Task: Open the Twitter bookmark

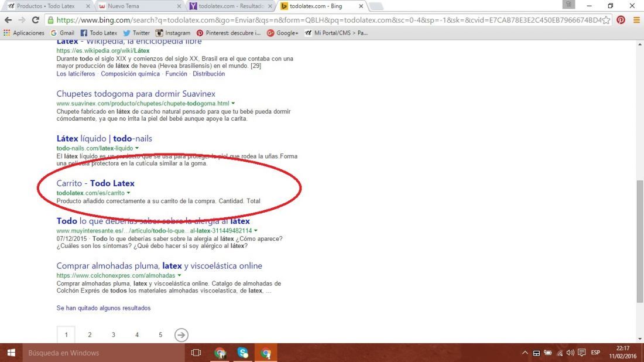Action: [136, 33]
